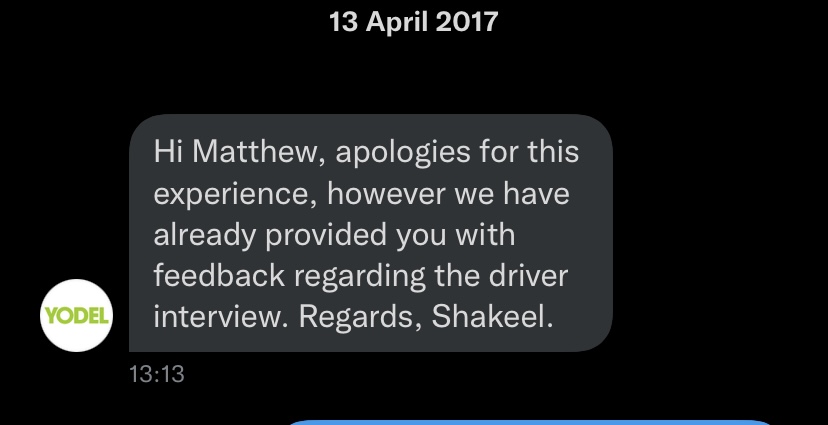
Task: Click the name "Matthew" in the message
Action: tap(259, 152)
